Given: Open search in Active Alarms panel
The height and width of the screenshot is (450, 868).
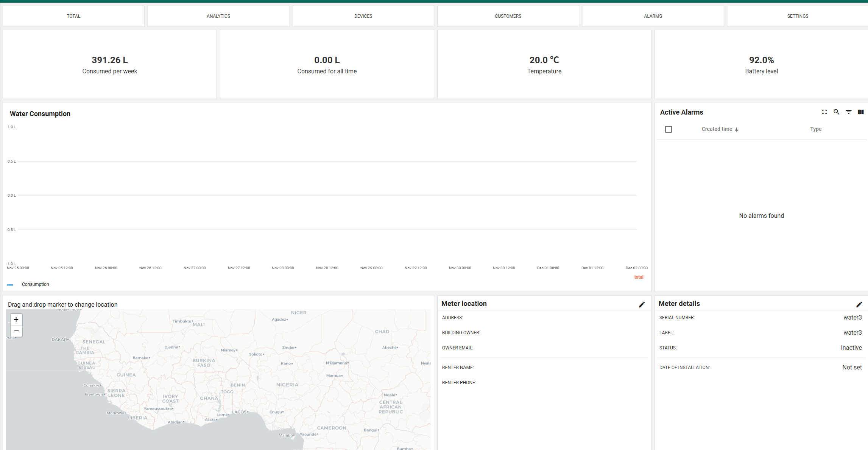Looking at the screenshot, I should click(x=836, y=112).
